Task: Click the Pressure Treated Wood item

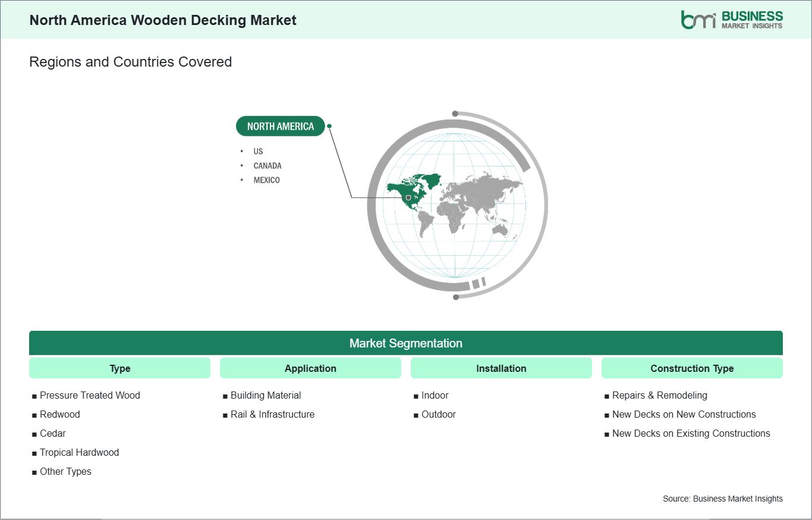Action: 90,395
